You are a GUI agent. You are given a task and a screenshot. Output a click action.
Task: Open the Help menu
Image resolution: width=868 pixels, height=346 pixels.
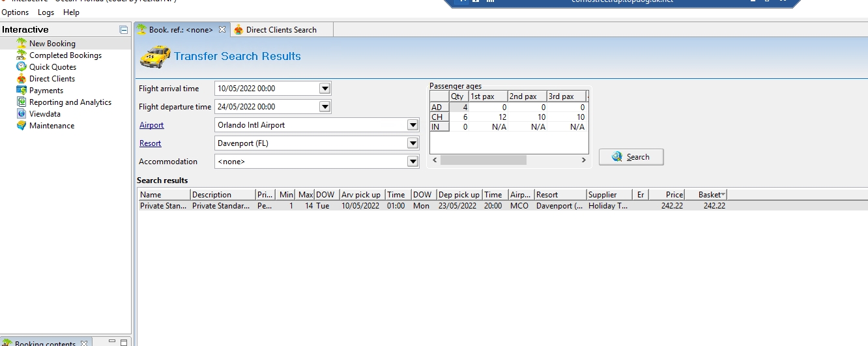click(x=71, y=12)
